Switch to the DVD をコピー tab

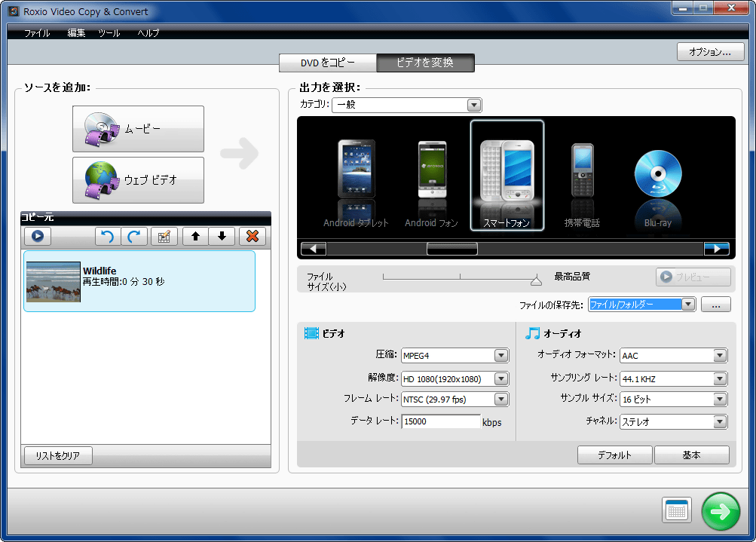click(328, 63)
